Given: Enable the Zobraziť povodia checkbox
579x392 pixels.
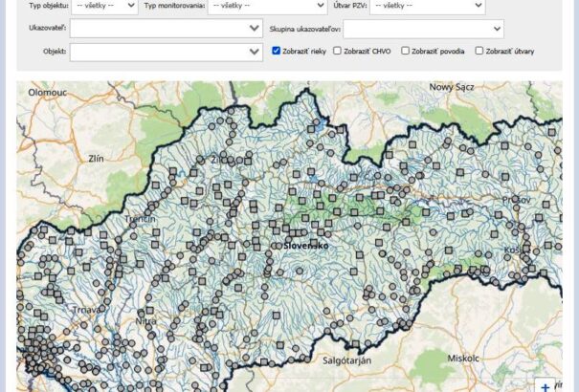Looking at the screenshot, I should pos(406,51).
